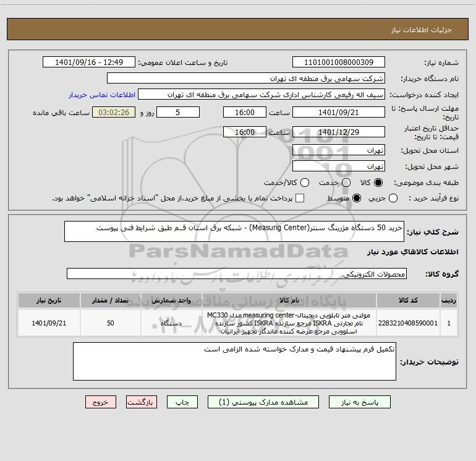Click product code 228321040859​0001 cell
This screenshot has height=461, width=476.
[408, 323]
